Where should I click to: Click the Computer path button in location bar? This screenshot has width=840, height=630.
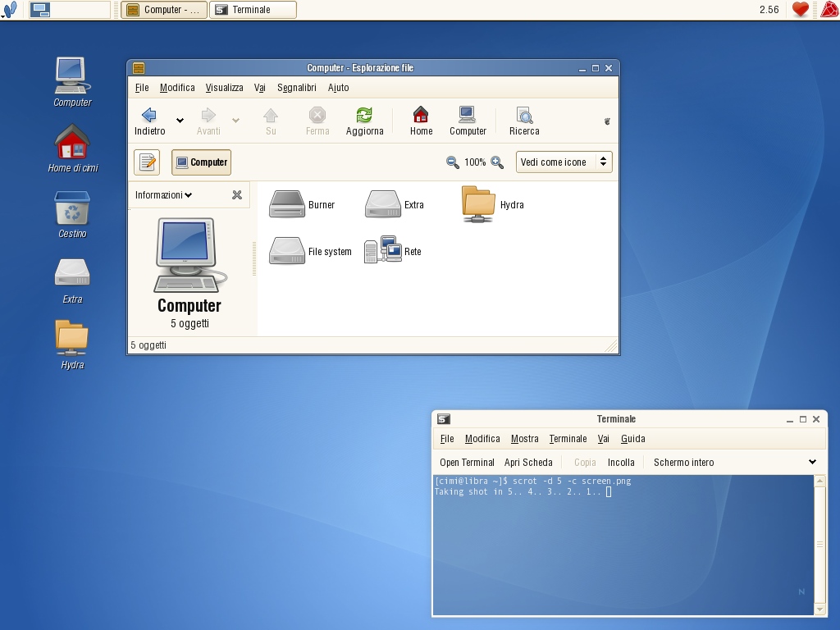click(x=202, y=162)
